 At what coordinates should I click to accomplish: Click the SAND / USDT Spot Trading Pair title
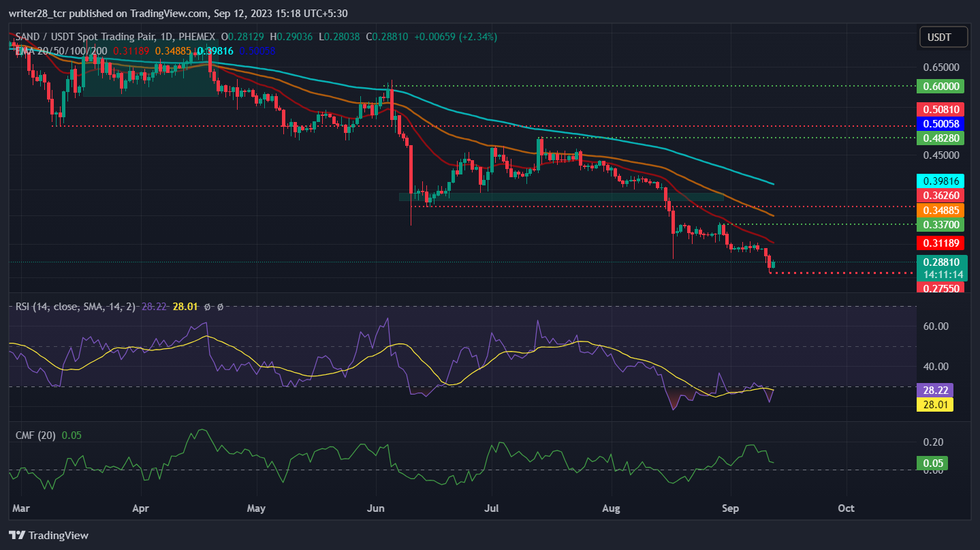(x=85, y=37)
